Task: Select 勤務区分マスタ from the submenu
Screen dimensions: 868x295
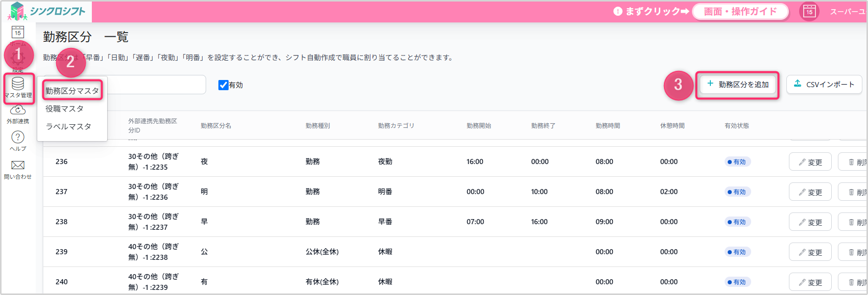Action: (72, 91)
